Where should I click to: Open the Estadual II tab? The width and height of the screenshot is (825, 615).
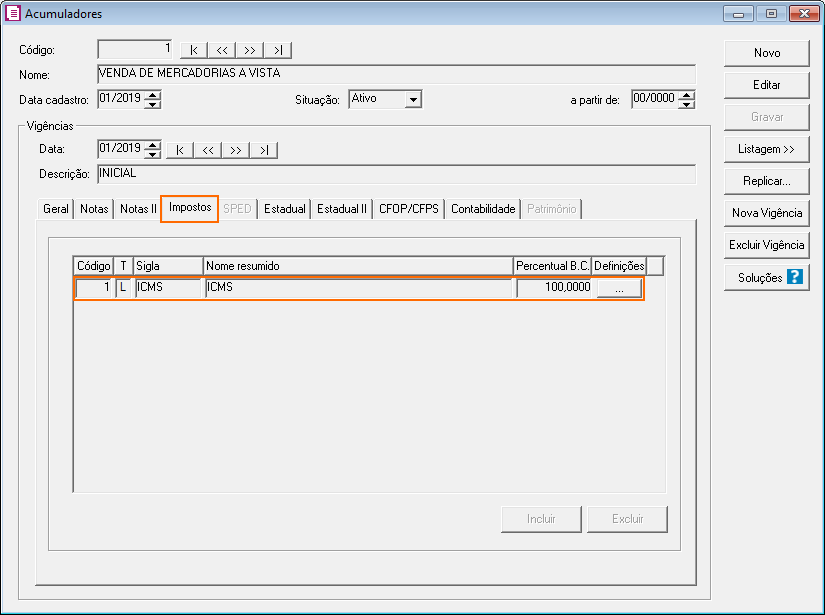click(341, 209)
